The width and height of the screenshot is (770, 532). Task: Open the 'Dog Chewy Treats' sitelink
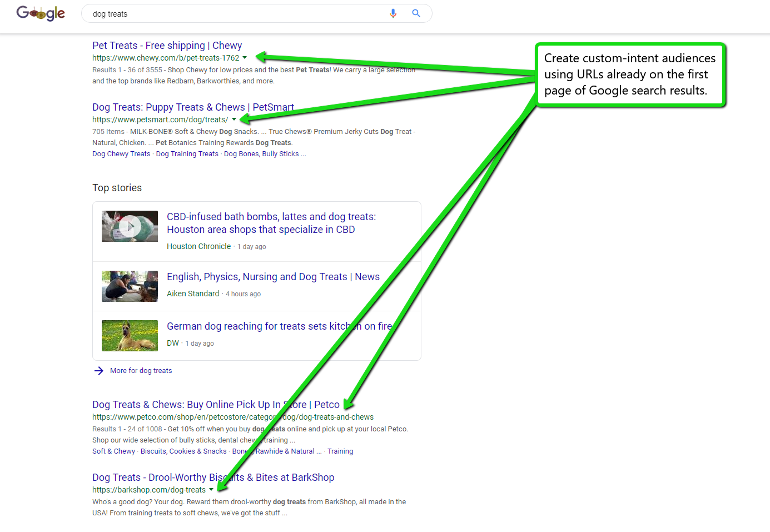coord(121,154)
